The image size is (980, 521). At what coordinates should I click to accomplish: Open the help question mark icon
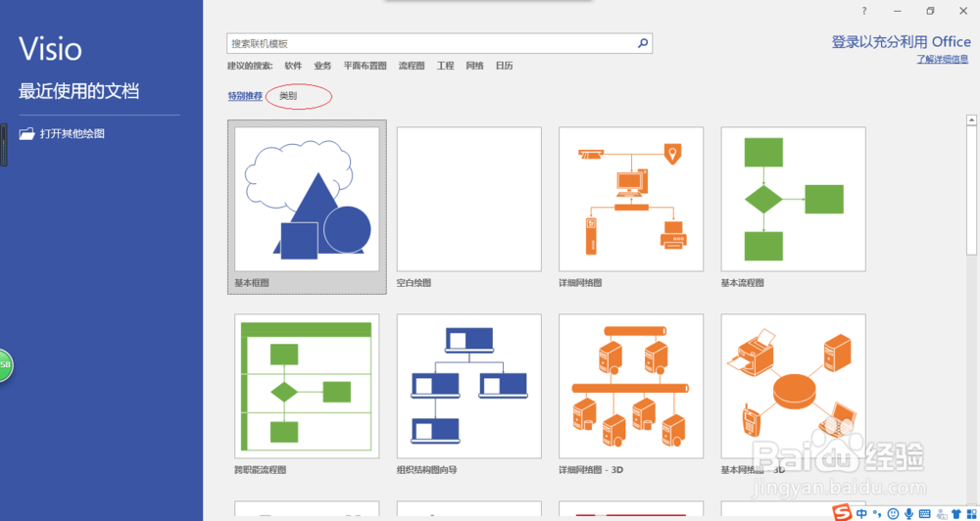pyautogui.click(x=864, y=11)
